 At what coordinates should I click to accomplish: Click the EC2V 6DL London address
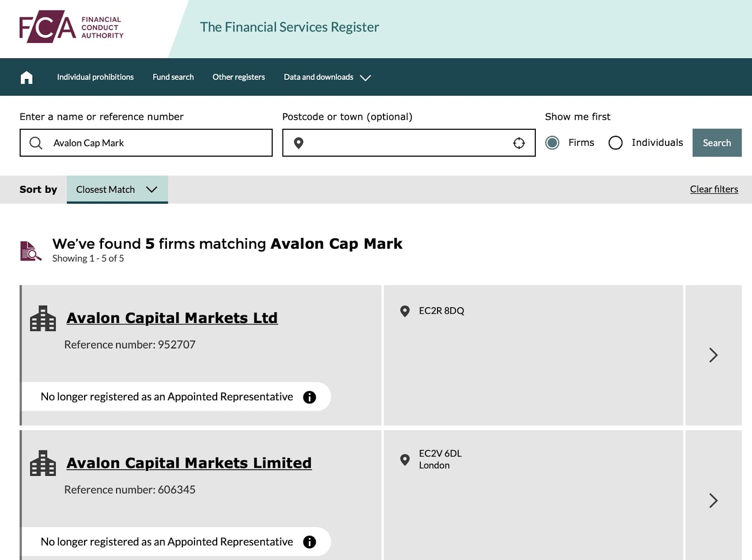[x=440, y=459]
